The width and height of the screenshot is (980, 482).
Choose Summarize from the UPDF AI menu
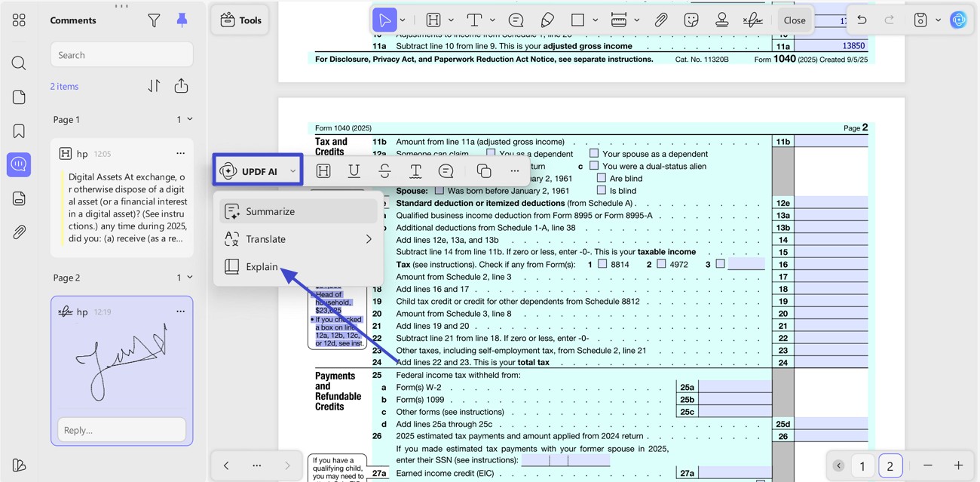point(299,211)
